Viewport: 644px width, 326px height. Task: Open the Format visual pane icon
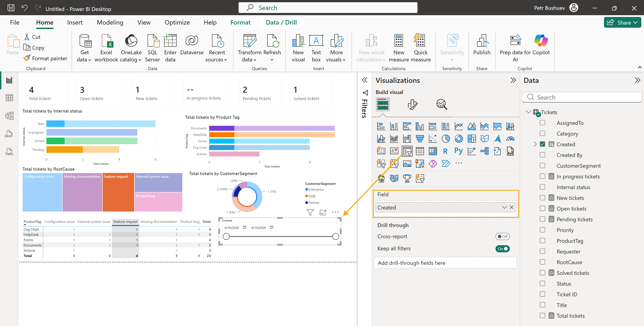coord(412,104)
